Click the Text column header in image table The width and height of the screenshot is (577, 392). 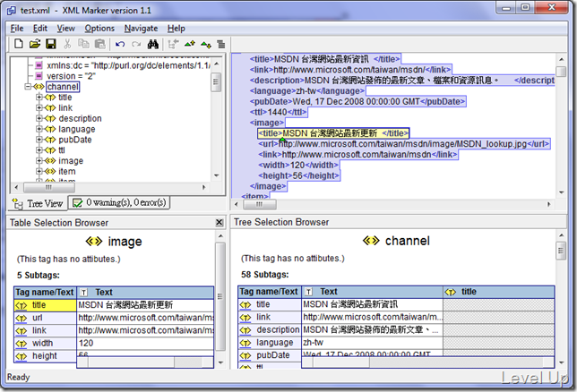pyautogui.click(x=145, y=293)
